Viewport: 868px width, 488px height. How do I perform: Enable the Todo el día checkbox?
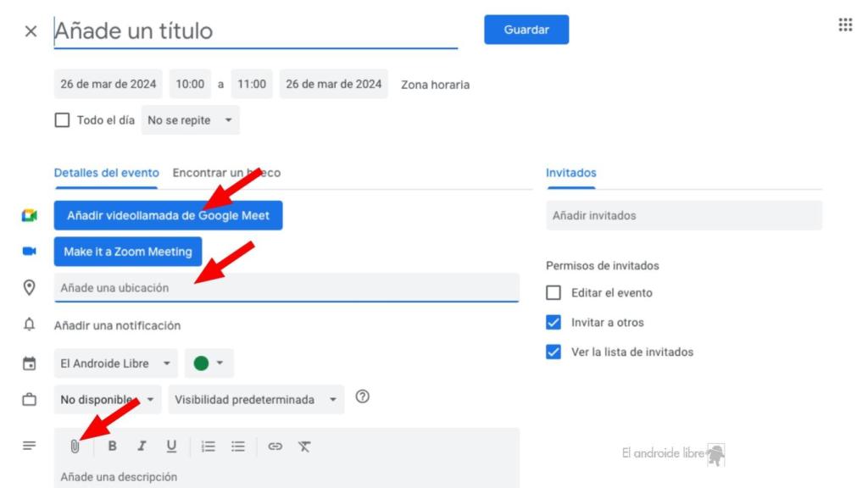click(62, 120)
